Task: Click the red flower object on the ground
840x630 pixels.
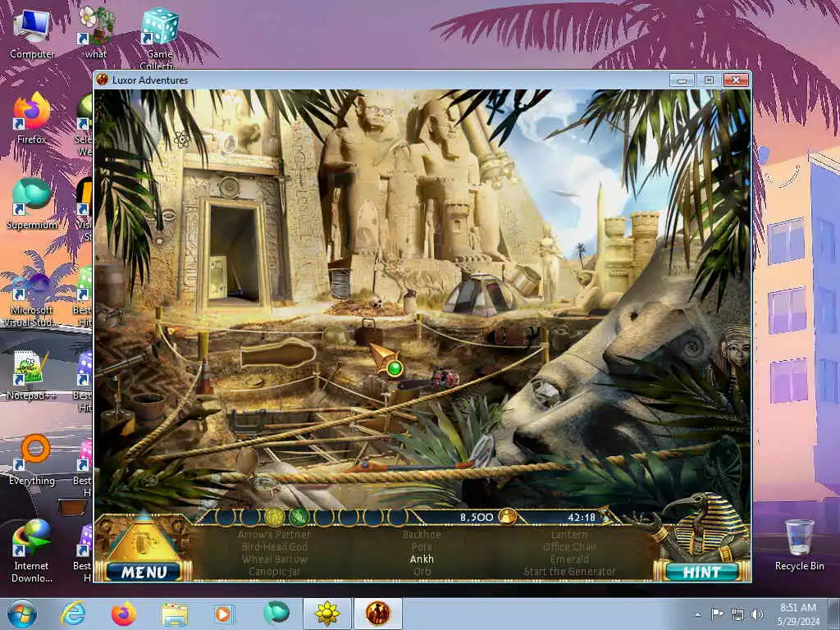Action: click(x=445, y=377)
